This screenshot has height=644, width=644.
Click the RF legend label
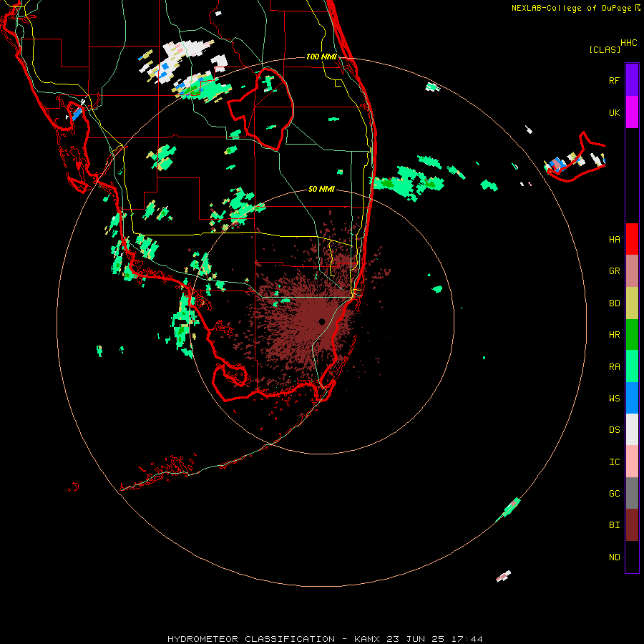(614, 80)
